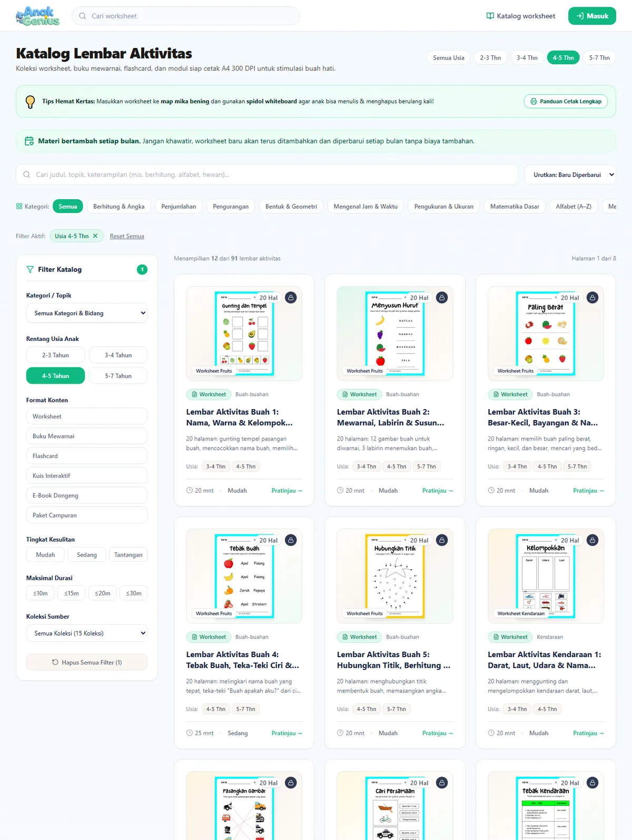This screenshot has height=840, width=632.
Task: Click the lock icon on Lembar Aktivitas Kendaraan 1
Action: click(x=592, y=540)
